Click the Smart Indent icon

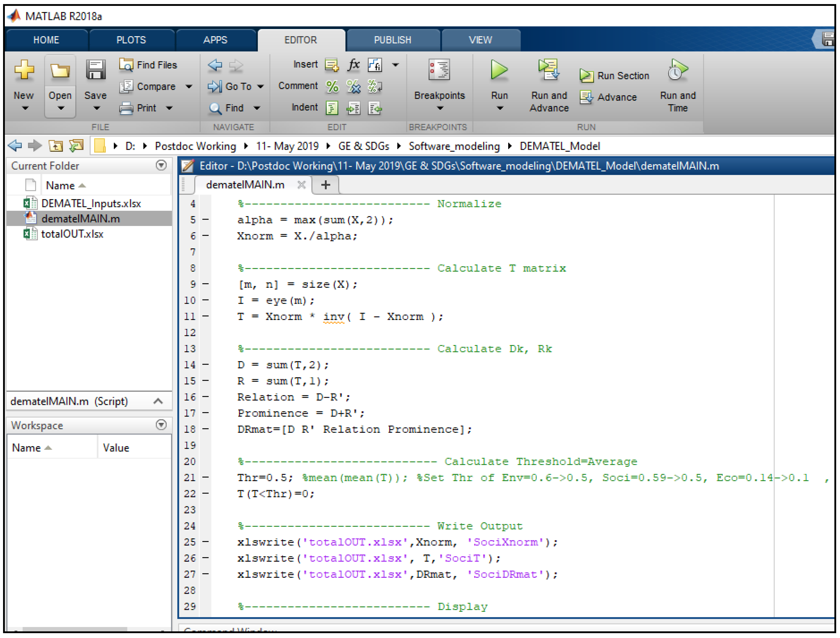[x=332, y=108]
